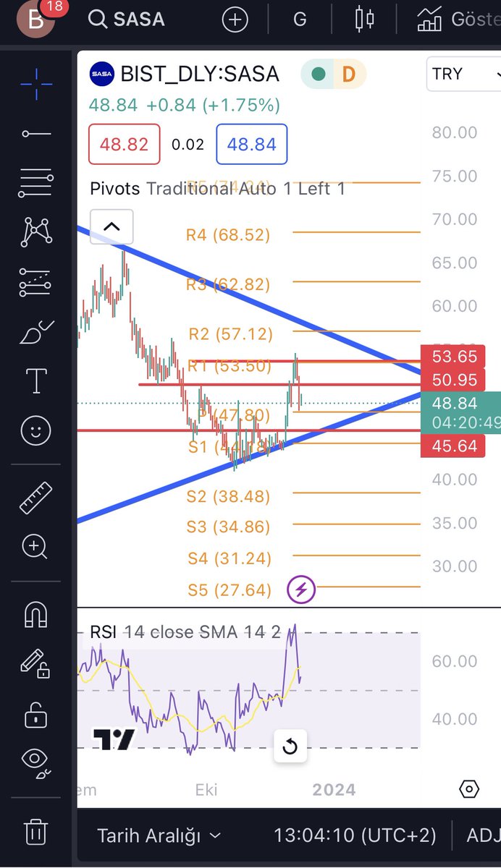Reset chart view with the circular arrow button
Viewport: 501px width, 868px height.
click(x=290, y=746)
